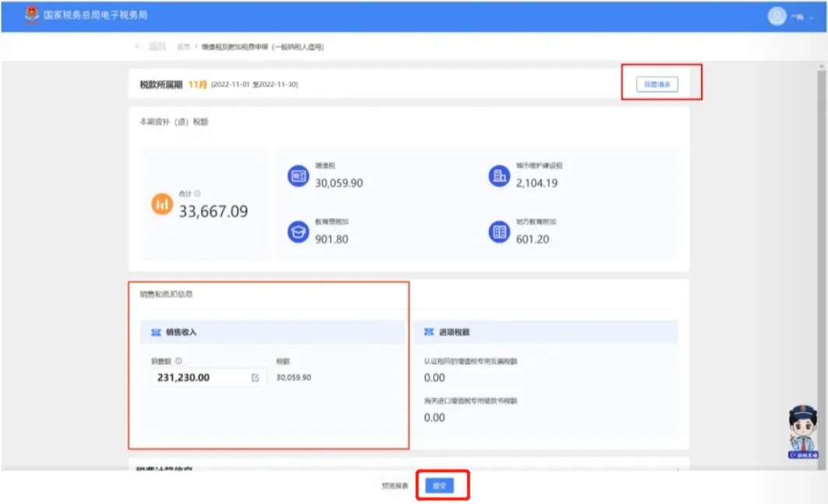Open the tax assistant mascot at right
828x504 pixels.
click(x=802, y=430)
